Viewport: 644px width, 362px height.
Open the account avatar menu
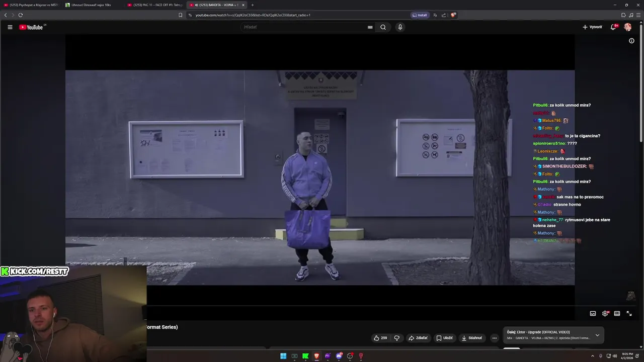click(x=628, y=27)
